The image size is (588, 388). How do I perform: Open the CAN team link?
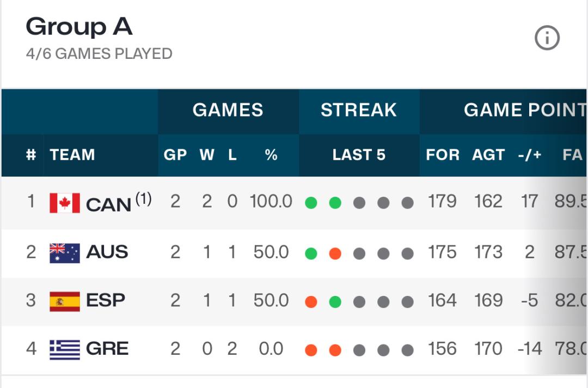[108, 204]
